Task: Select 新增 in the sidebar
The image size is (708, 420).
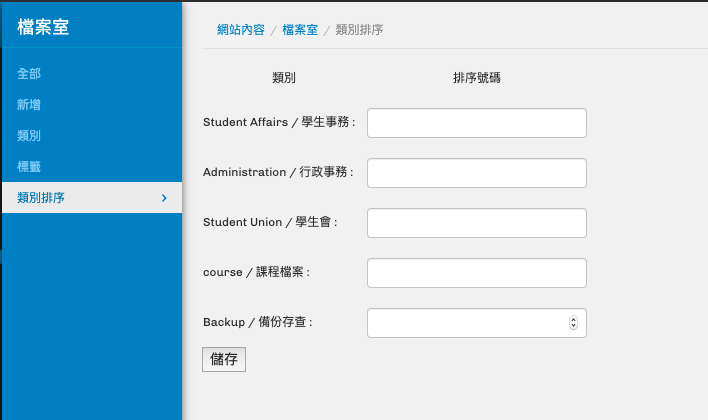Action: coord(29,105)
